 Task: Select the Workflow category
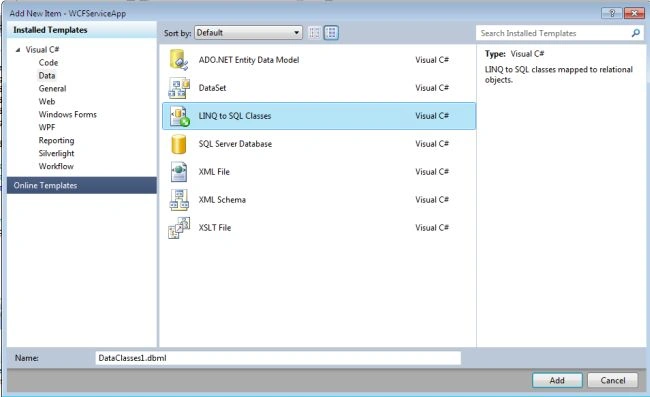tap(56, 166)
